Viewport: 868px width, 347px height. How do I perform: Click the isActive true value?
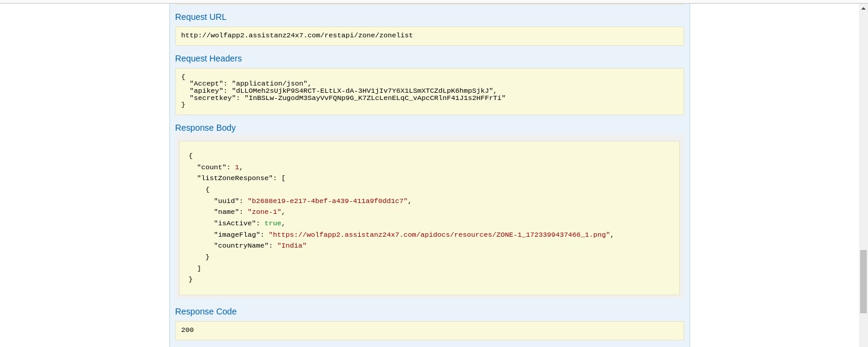272,224
